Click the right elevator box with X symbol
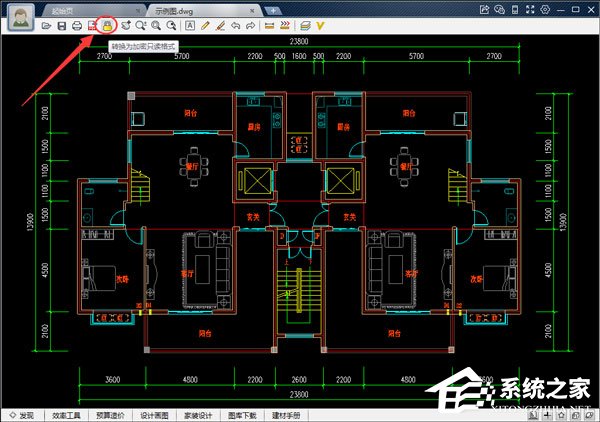 click(342, 181)
